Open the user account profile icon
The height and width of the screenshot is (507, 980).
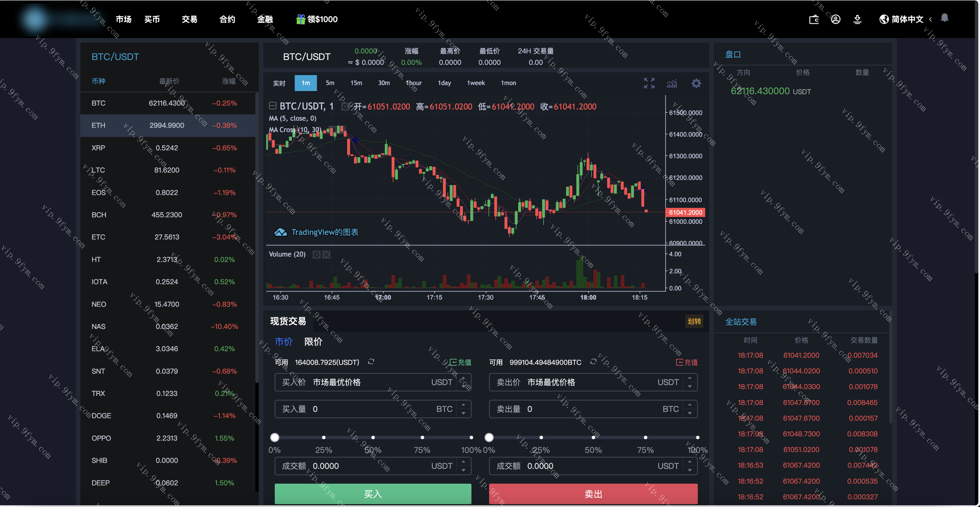(835, 19)
